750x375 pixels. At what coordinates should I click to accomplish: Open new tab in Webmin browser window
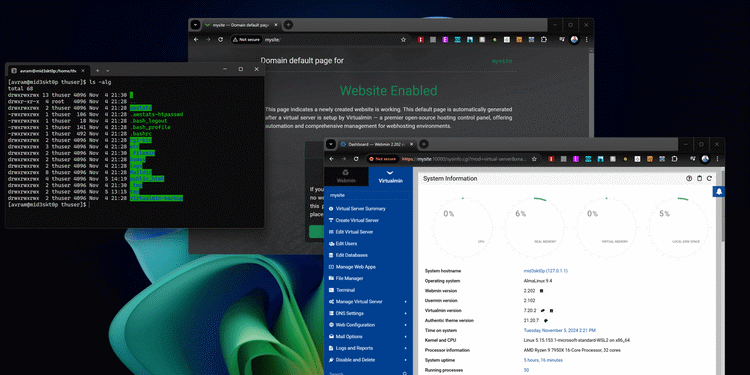(423, 144)
